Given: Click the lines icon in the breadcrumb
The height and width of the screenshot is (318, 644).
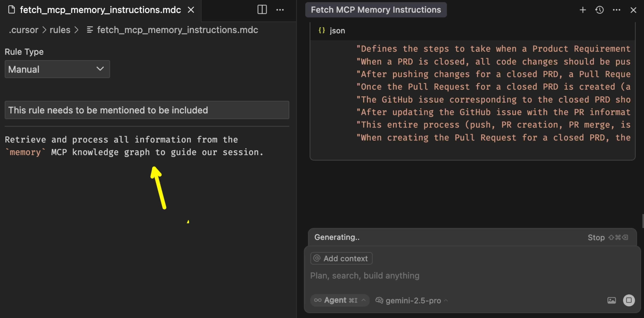Looking at the screenshot, I should (90, 30).
